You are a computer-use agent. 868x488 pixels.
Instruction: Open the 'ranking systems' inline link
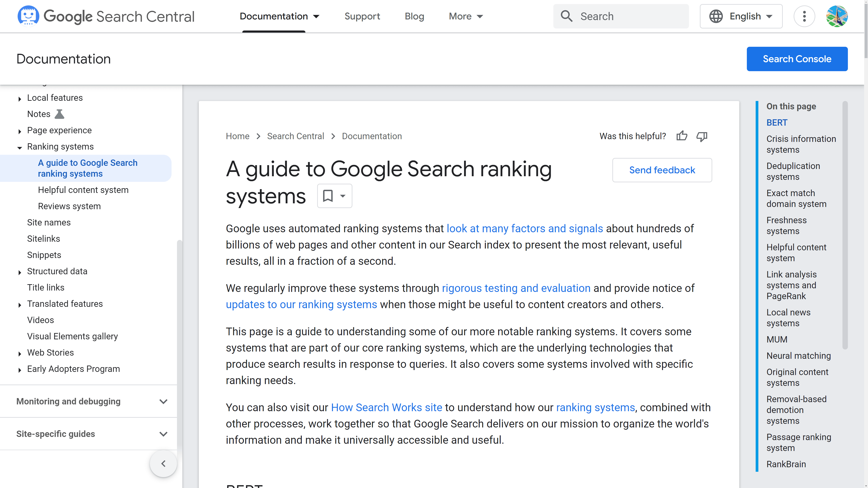click(x=595, y=407)
